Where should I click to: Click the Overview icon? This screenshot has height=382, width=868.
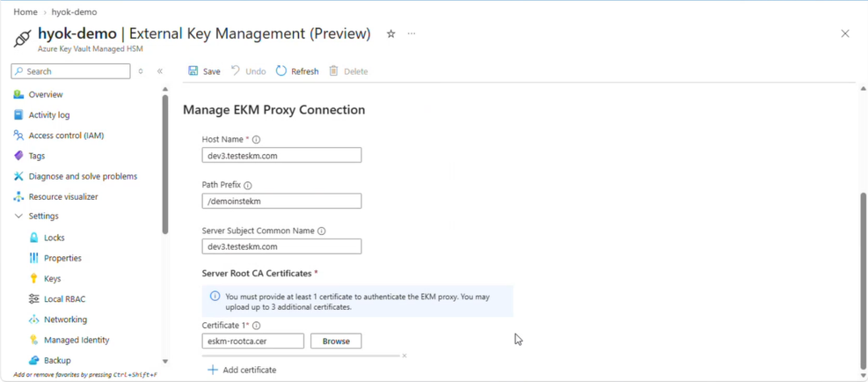pos(18,95)
